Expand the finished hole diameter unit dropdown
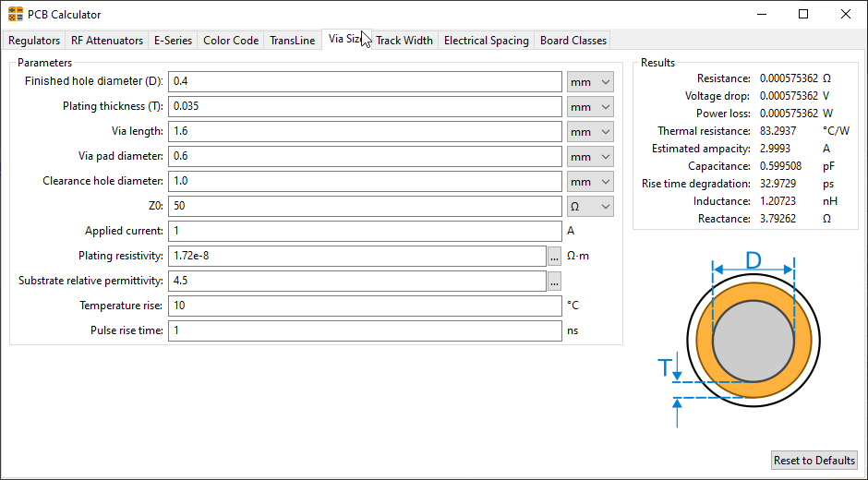The width and height of the screenshot is (868, 480). [590, 82]
